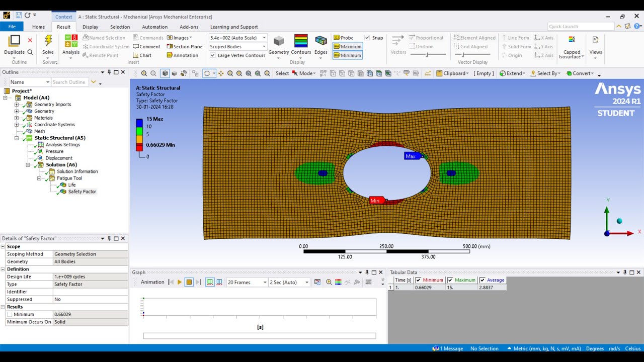Toggle the Maximum column checkbox in Tabular Data

(450, 280)
